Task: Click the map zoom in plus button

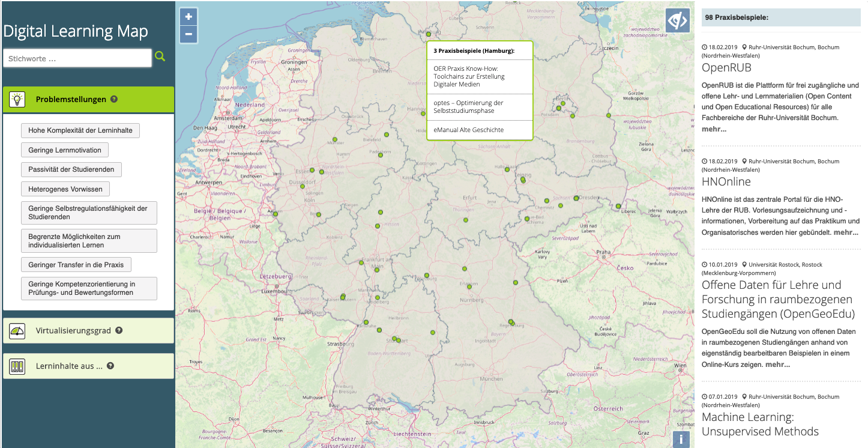Action: (188, 17)
